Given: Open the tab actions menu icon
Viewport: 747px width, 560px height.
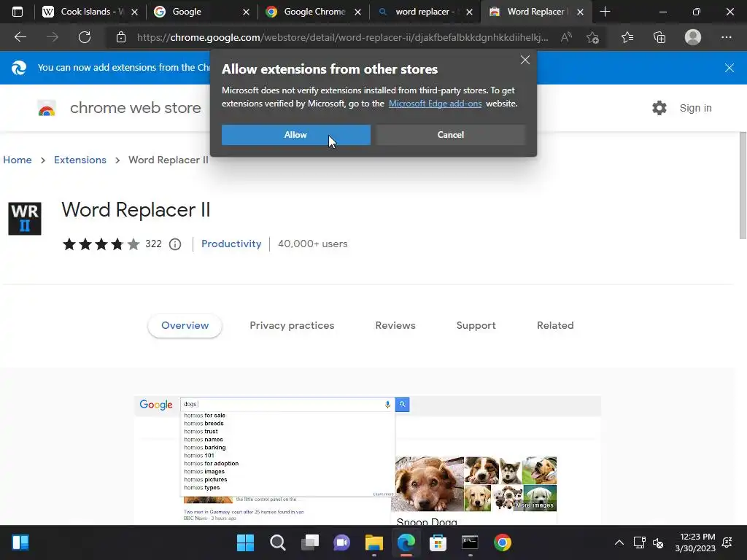Looking at the screenshot, I should [x=18, y=12].
